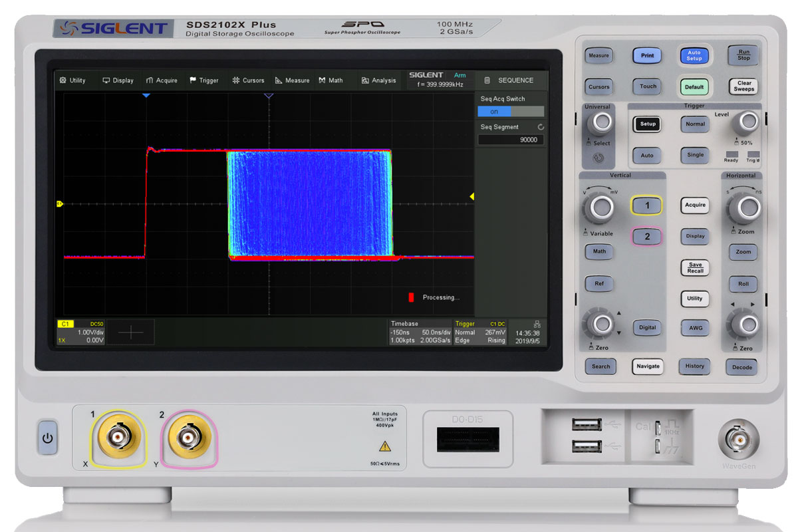This screenshot has width=798, height=532.
Task: Click the black trigger Setup button
Action: (648, 124)
